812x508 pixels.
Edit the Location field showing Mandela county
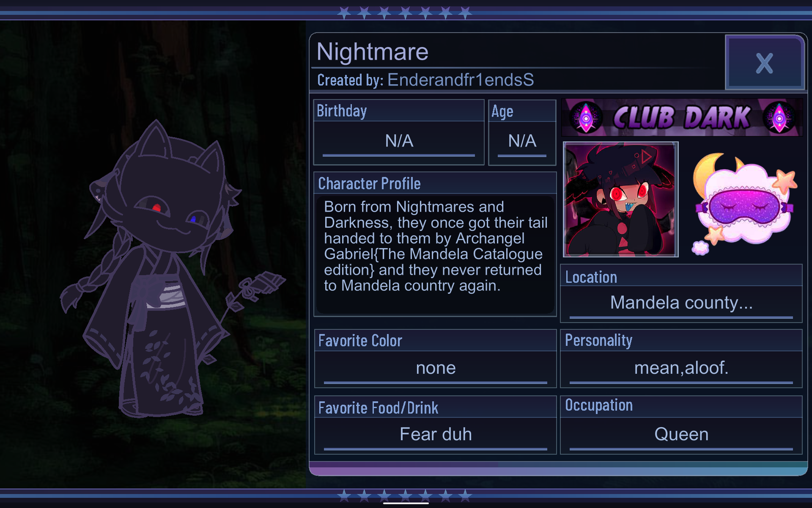[681, 303]
